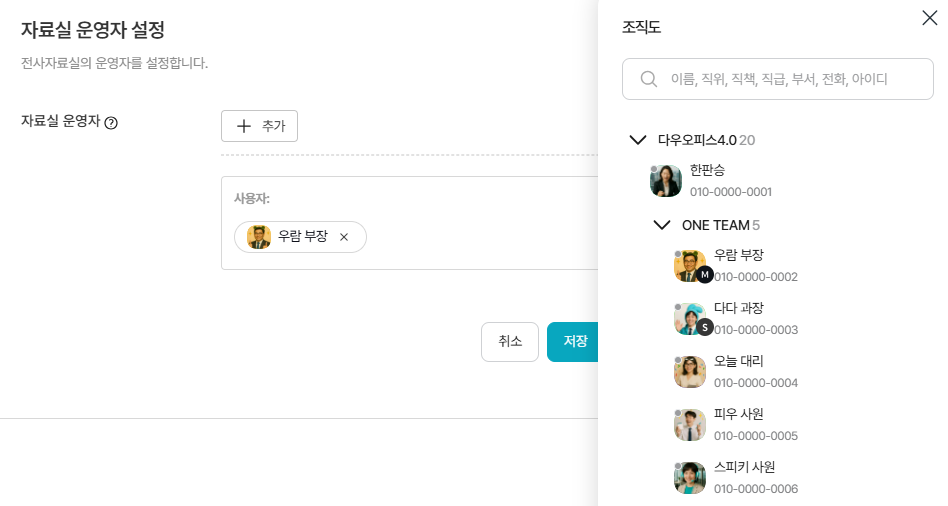
Task: Click 스피키 사원's profile avatar
Action: point(690,478)
